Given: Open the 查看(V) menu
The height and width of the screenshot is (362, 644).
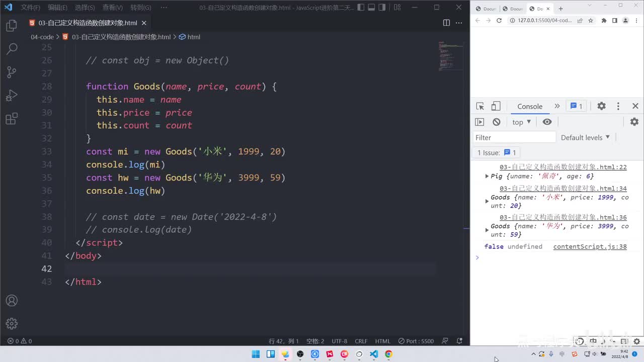Looking at the screenshot, I should coord(112,8).
